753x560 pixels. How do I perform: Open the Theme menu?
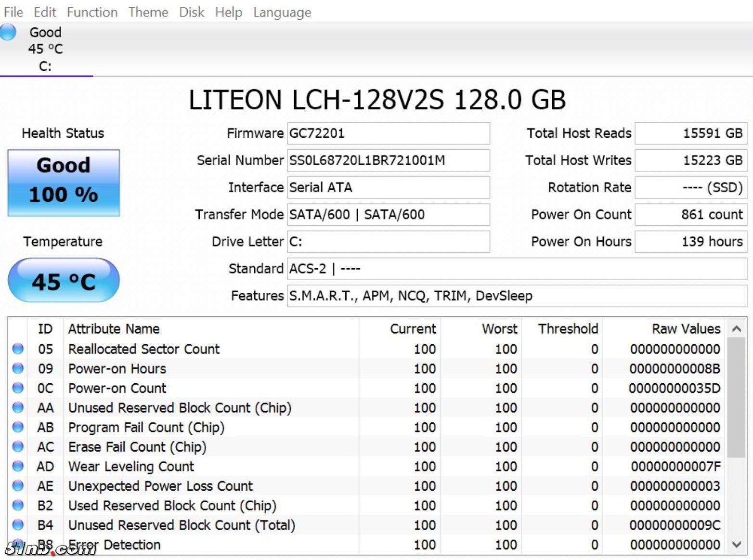(x=148, y=12)
